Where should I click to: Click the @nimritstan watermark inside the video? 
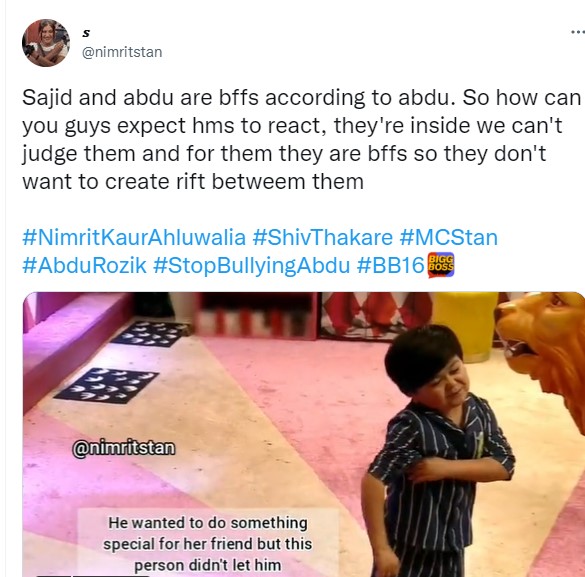point(124,448)
